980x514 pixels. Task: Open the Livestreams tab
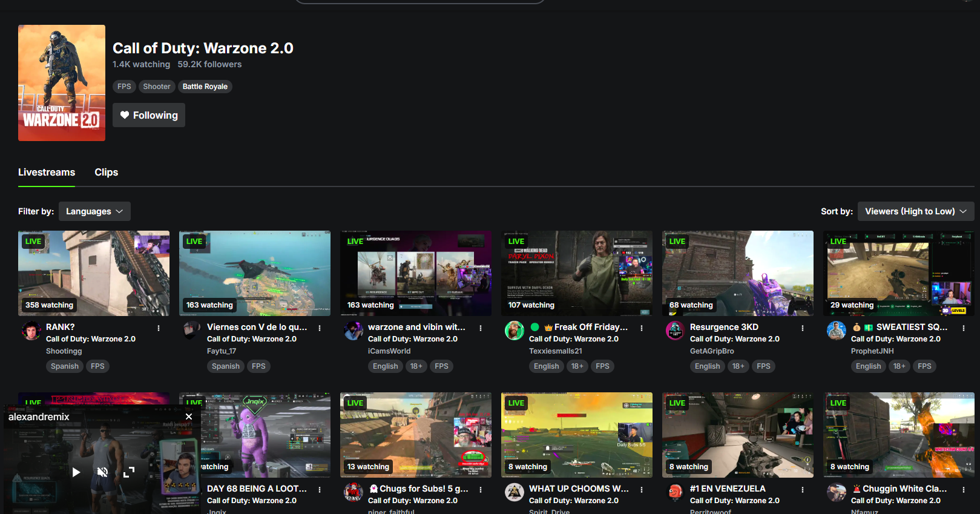pos(47,173)
